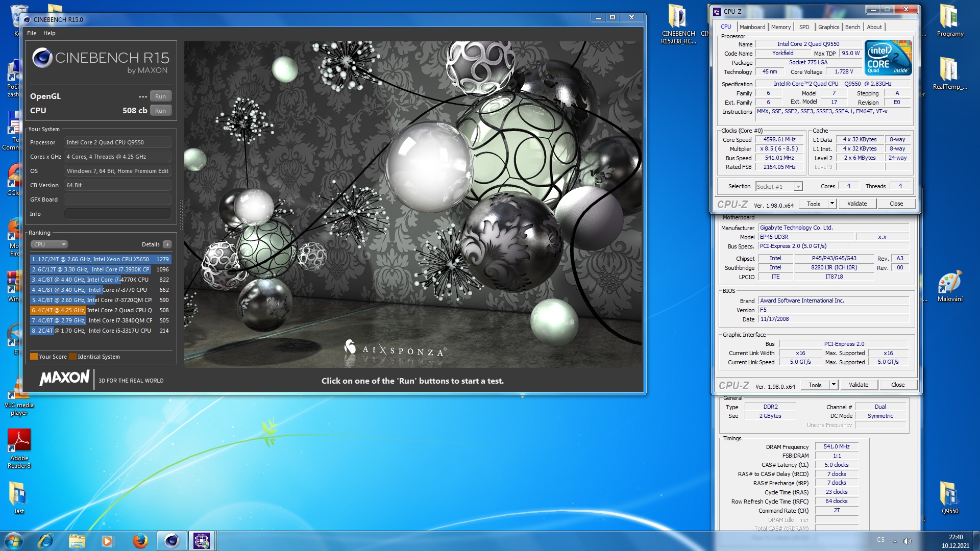Switch to the SPD tab in CPU-Z
Image resolution: width=980 pixels, height=551 pixels.
[804, 27]
